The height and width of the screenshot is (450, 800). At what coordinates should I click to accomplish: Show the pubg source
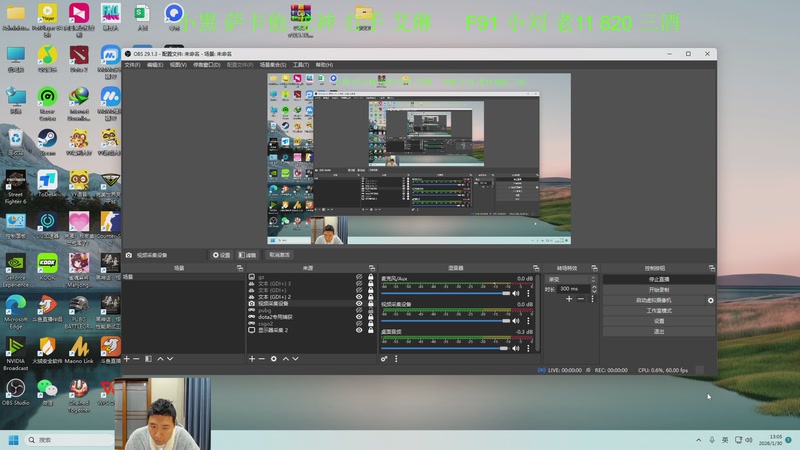coord(359,310)
